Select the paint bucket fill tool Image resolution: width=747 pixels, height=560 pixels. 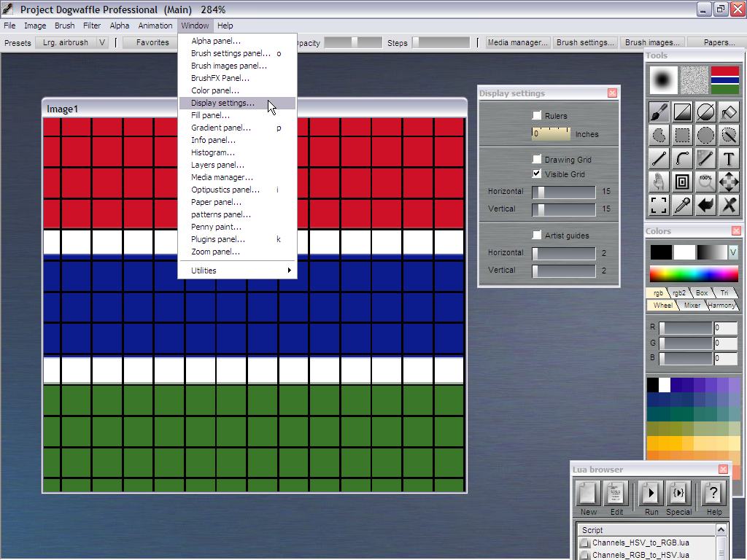[729, 112]
